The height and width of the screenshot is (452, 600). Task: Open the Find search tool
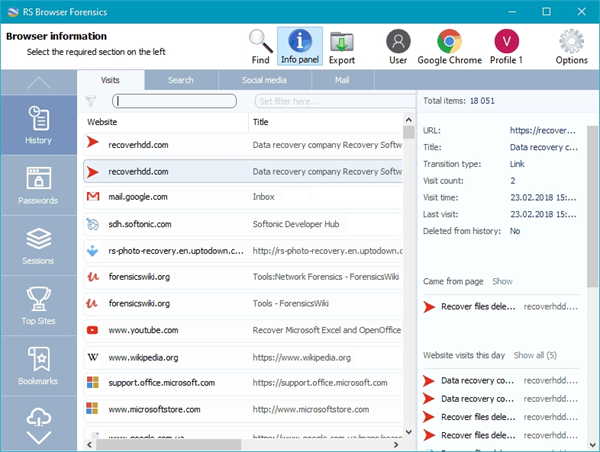(x=260, y=46)
